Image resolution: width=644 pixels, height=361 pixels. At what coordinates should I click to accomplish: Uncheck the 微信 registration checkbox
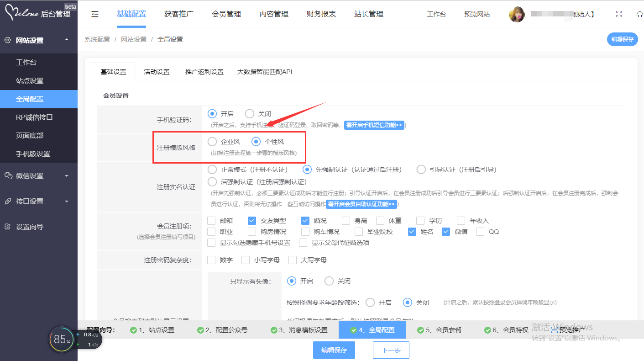[446, 232]
